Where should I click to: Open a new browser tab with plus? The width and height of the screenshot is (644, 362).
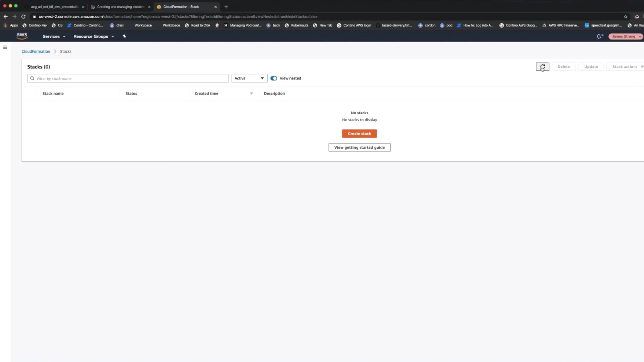[226, 7]
